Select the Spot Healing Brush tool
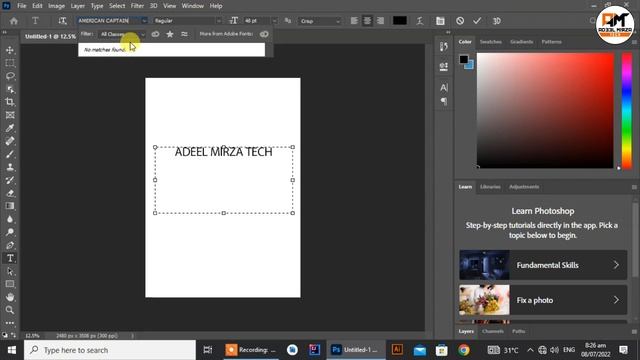Image resolution: width=640 pixels, height=360 pixels. [10, 141]
